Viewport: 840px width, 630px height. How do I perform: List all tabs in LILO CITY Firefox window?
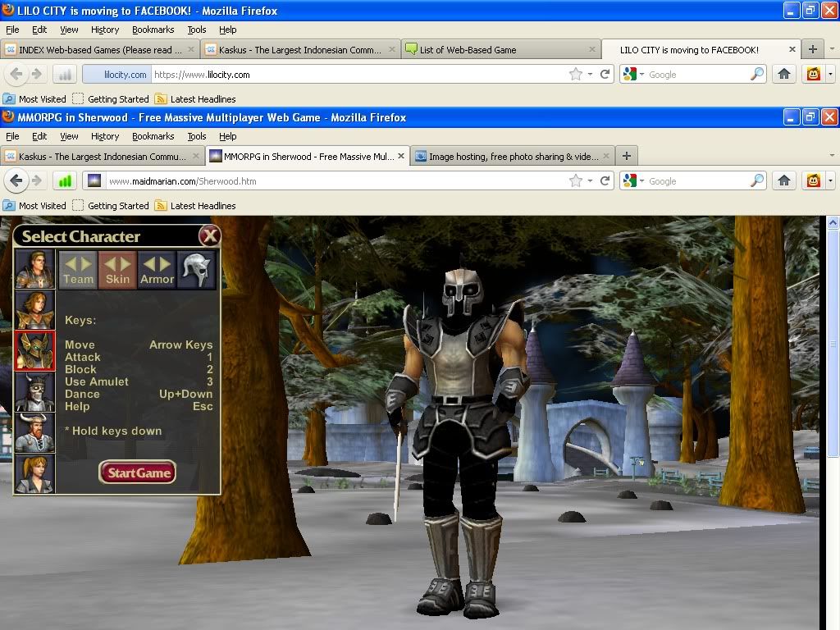pyautogui.click(x=832, y=49)
